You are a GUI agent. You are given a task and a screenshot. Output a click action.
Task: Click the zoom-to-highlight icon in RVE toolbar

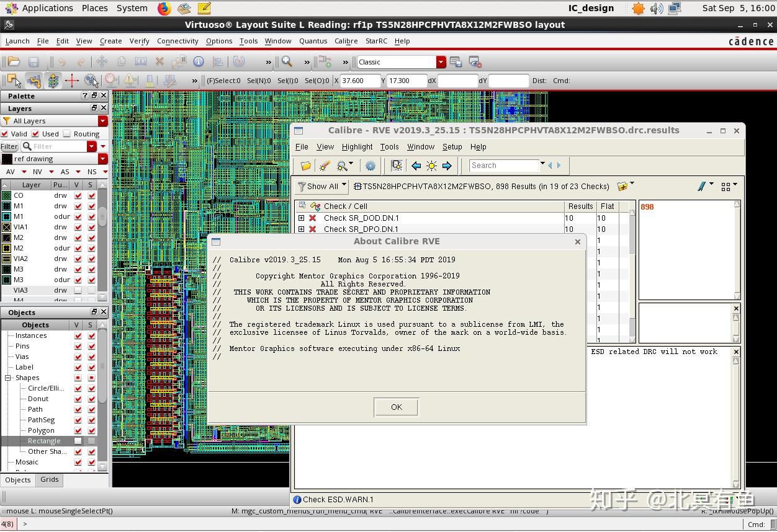(x=397, y=166)
